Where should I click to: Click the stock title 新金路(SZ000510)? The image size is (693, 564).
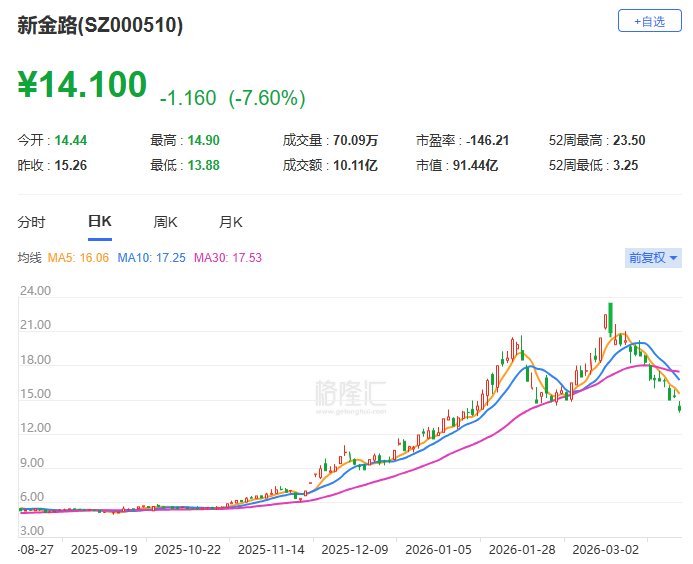click(100, 27)
